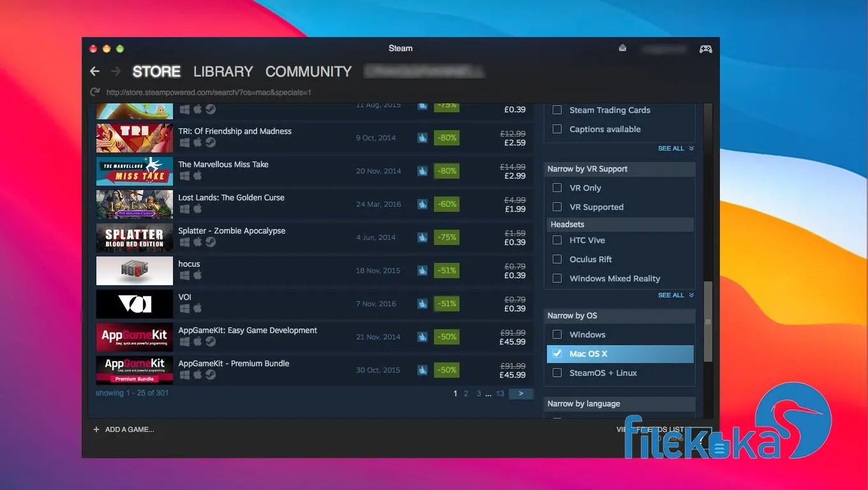The height and width of the screenshot is (490, 868).
Task: Tick the Oculus Rift headset checkbox
Action: click(557, 259)
